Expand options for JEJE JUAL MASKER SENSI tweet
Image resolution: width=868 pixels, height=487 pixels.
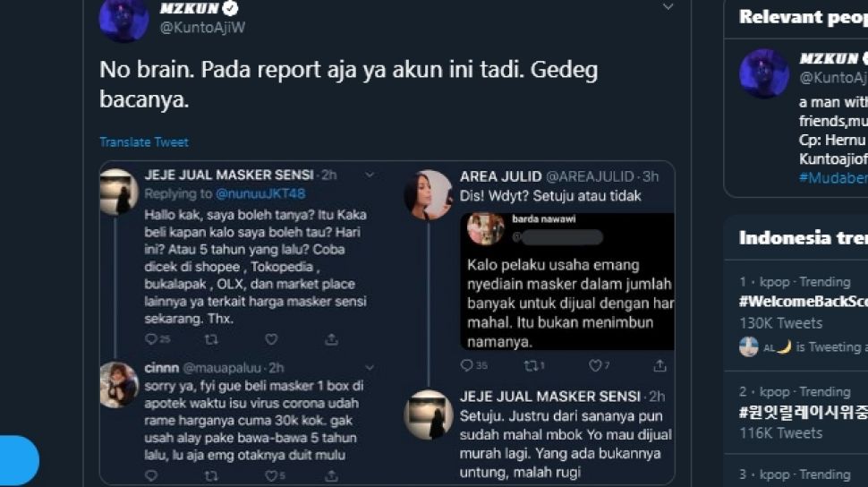[x=370, y=175]
